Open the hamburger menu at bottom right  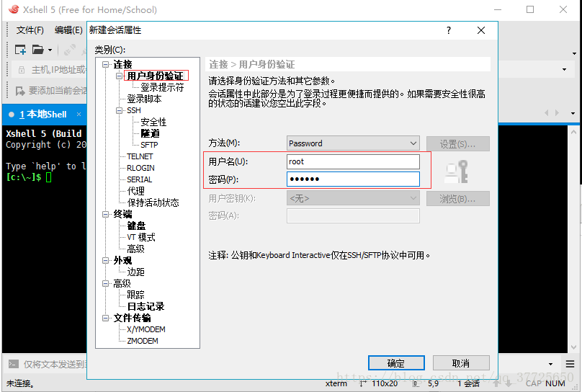(x=570, y=364)
